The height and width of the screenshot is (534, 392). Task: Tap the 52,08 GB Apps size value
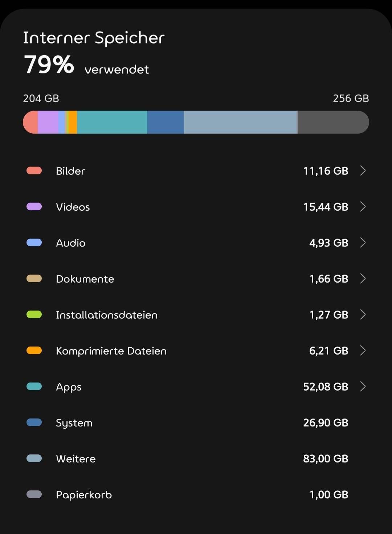click(x=326, y=387)
